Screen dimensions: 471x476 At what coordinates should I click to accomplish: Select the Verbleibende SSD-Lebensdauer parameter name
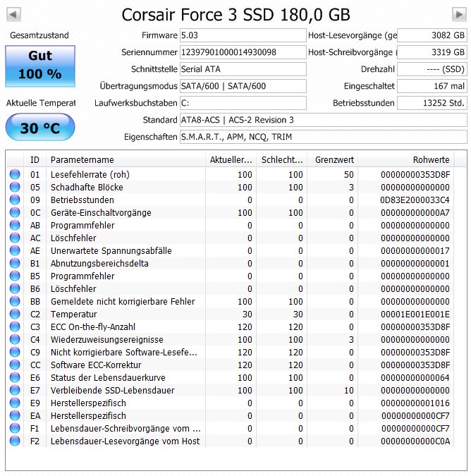[x=112, y=391]
